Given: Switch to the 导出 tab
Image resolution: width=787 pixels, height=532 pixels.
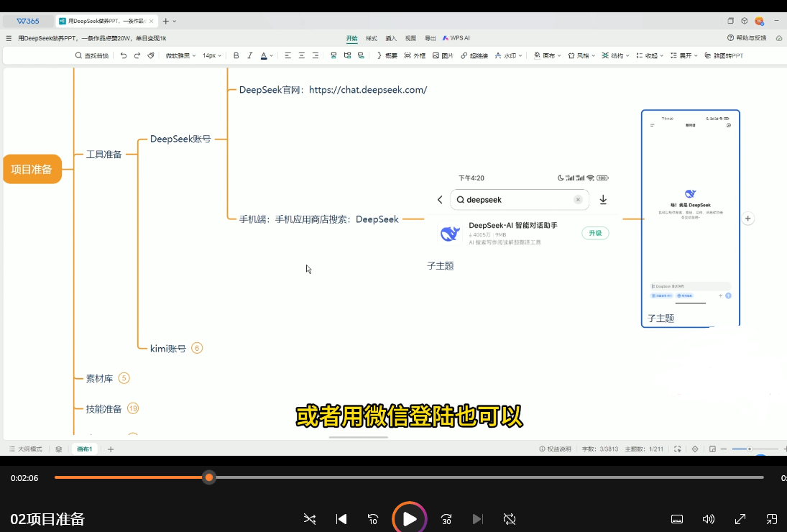Looking at the screenshot, I should pyautogui.click(x=430, y=38).
